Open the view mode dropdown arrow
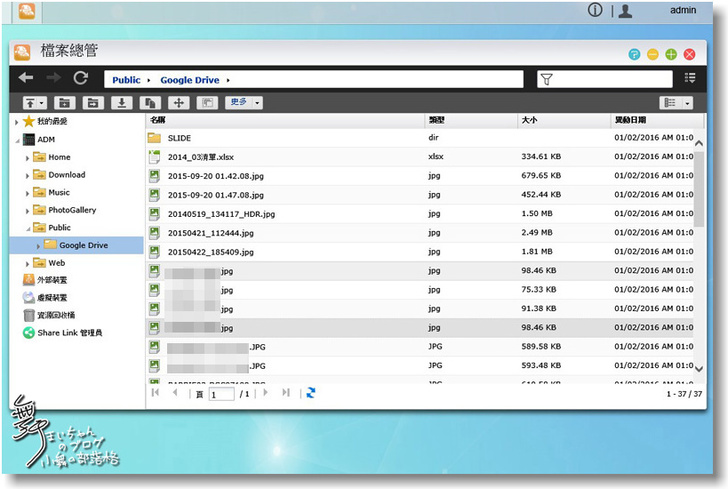Viewport: 728px width, 489px height. [688, 103]
